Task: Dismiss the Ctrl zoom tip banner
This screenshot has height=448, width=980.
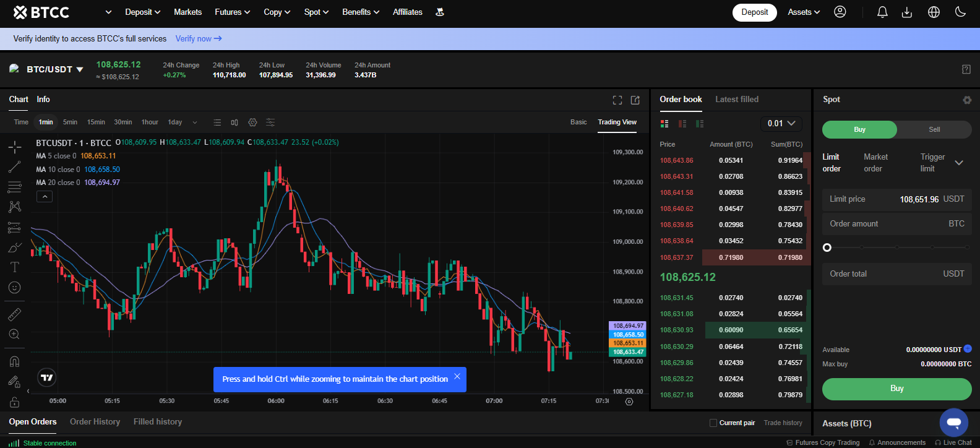Action: pos(457,376)
